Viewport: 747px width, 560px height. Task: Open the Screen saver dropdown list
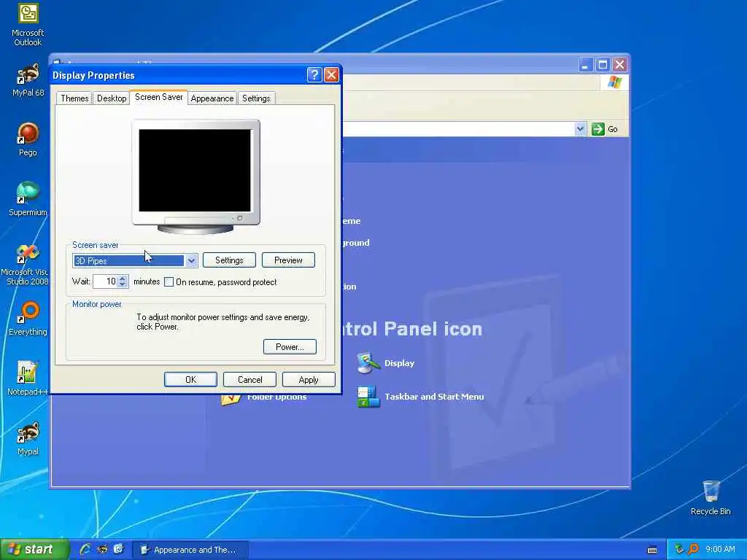[x=191, y=260]
